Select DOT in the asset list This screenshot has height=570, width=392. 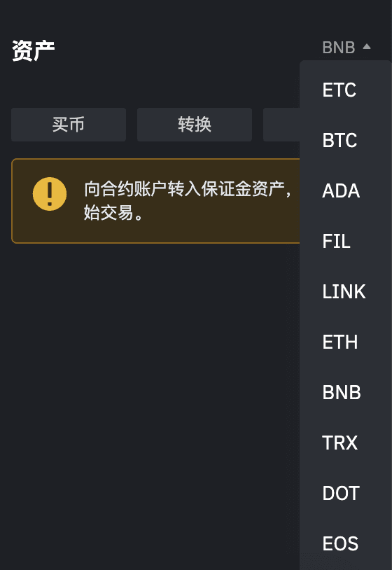pos(341,494)
